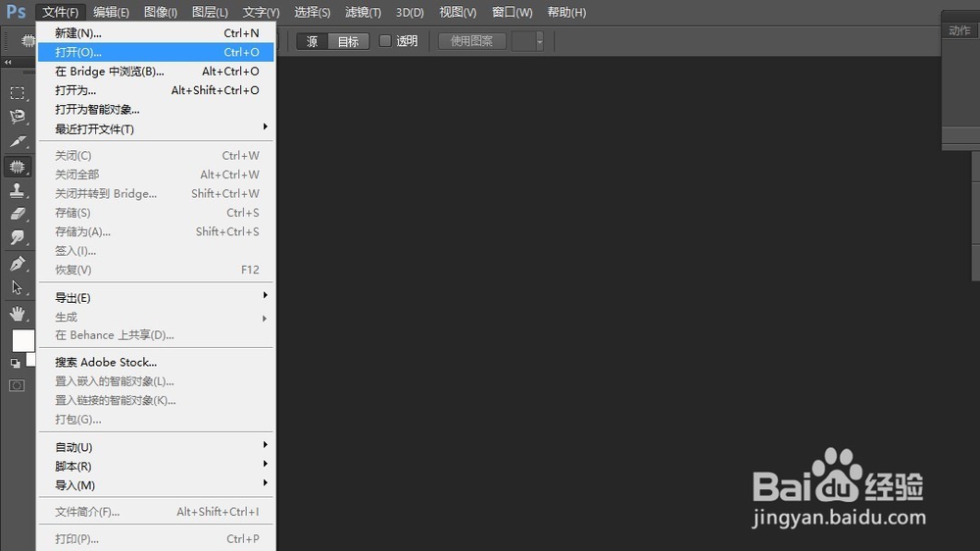Click the Photoshop Ps logo
The width and height of the screenshot is (980, 551).
click(17, 12)
